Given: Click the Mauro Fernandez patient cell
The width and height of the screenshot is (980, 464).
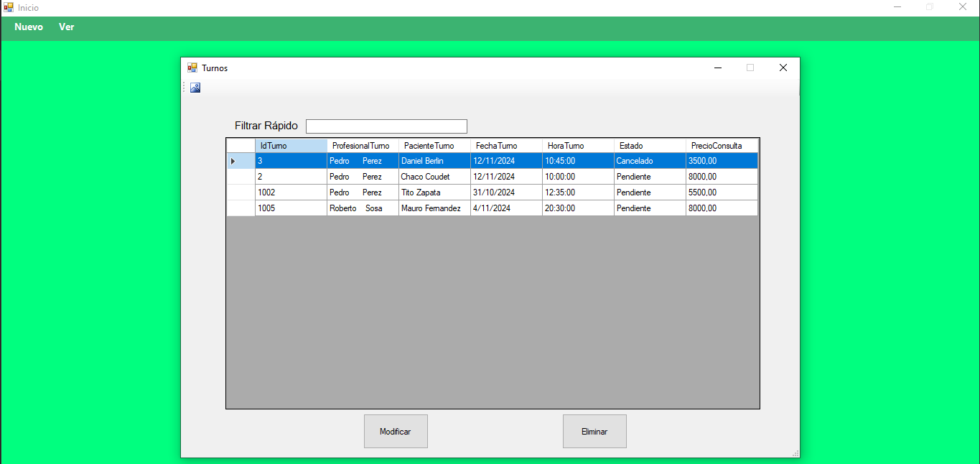Looking at the screenshot, I should [x=434, y=208].
